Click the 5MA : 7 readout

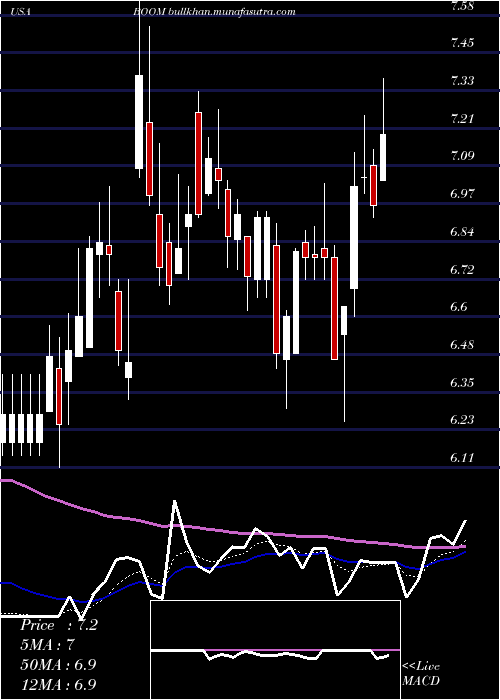(x=47, y=645)
